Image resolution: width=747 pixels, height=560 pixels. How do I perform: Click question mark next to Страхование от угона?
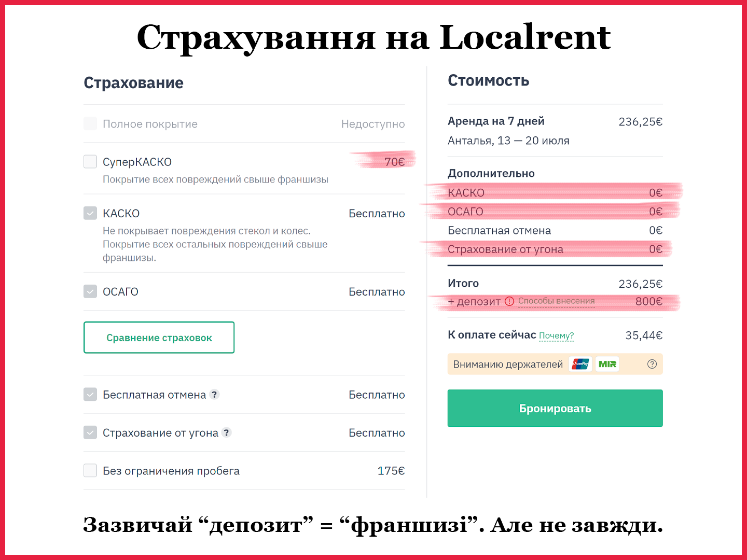coord(226,432)
